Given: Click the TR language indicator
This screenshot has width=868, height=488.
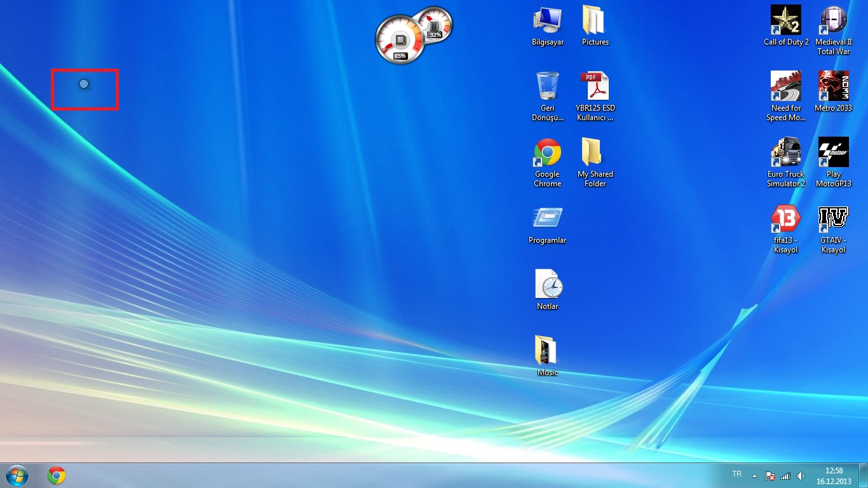Looking at the screenshot, I should click(737, 475).
